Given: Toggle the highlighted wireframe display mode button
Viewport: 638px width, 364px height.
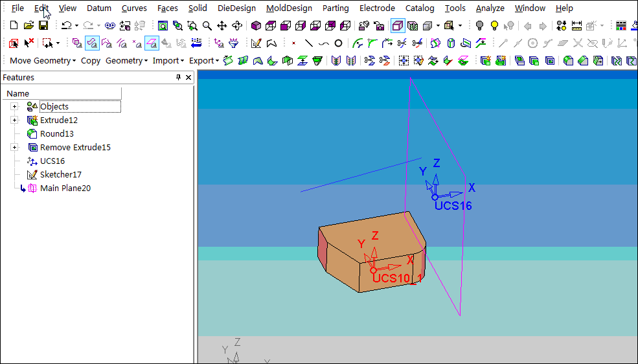Looking at the screenshot, I should click(398, 26).
